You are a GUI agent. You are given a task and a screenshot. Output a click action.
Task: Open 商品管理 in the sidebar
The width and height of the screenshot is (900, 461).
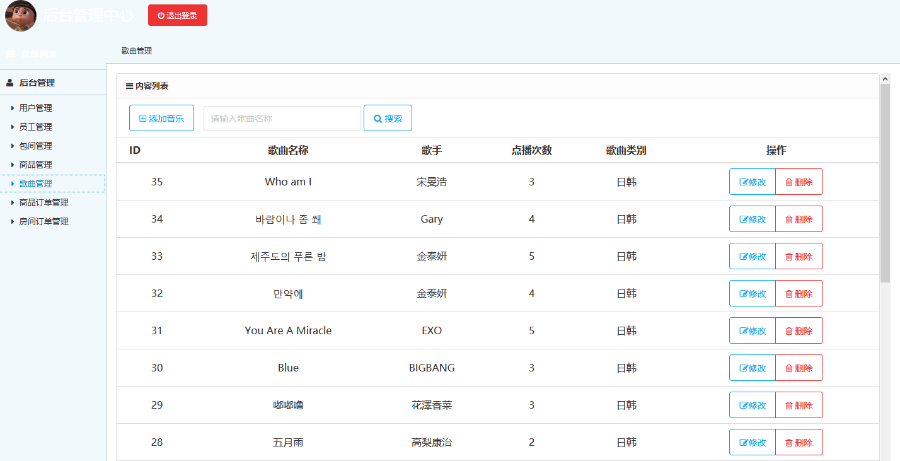click(36, 165)
